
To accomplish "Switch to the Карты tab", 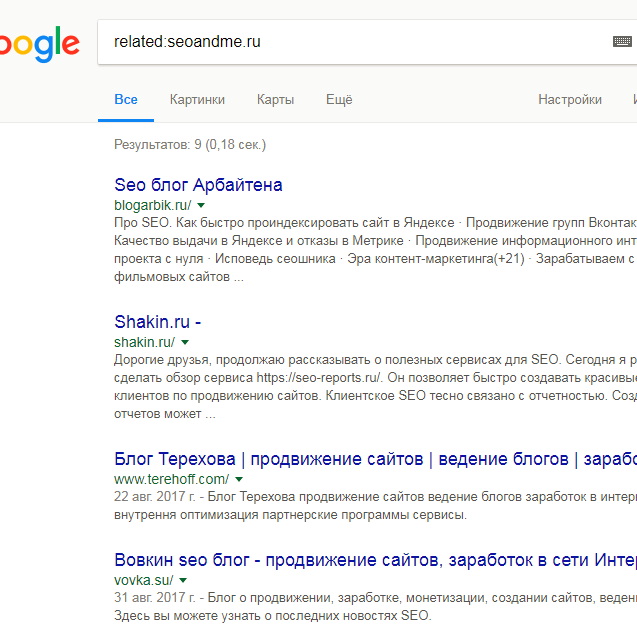I will click(275, 100).
